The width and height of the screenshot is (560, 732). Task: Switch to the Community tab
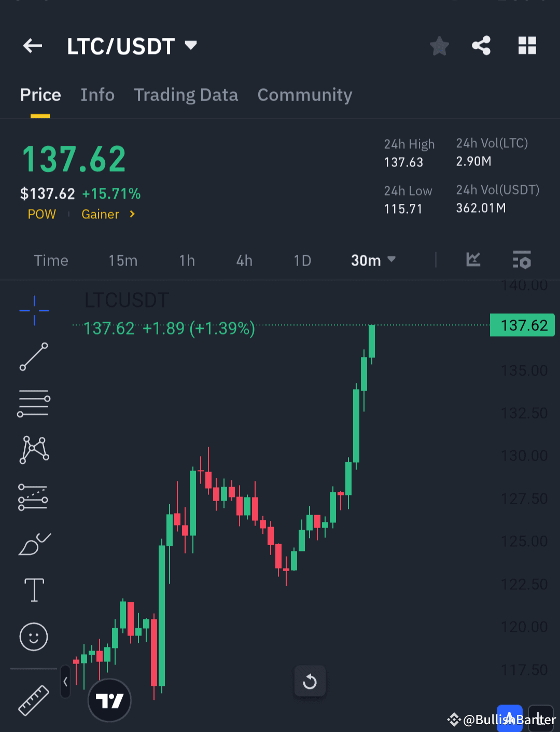point(305,95)
